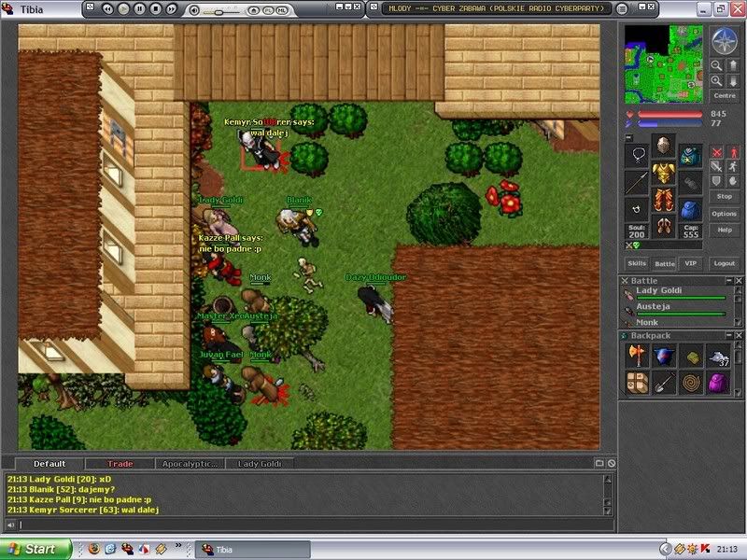Switch to the Lady Goldi chat tab
Image resolution: width=747 pixels, height=560 pixels.
click(260, 464)
